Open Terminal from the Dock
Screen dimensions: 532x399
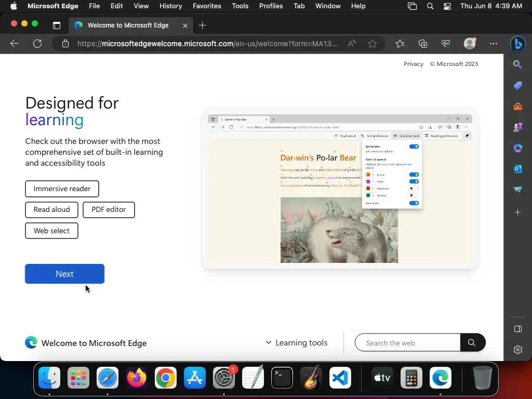(282, 378)
